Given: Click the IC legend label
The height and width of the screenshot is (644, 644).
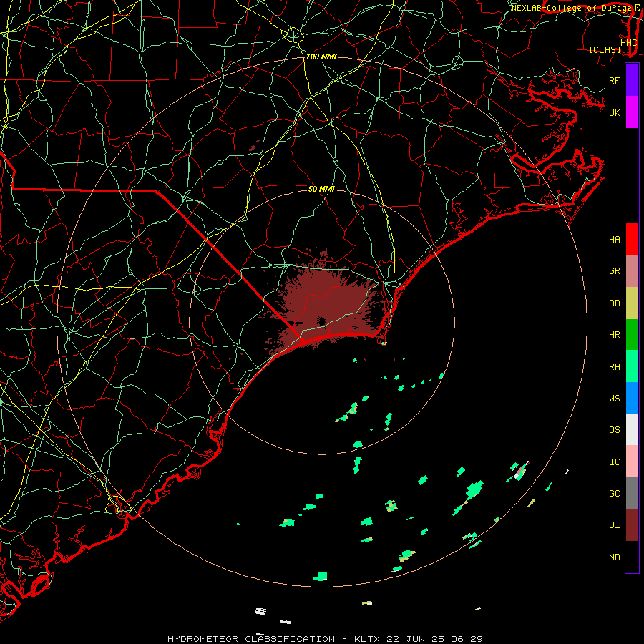Looking at the screenshot, I should tap(614, 462).
